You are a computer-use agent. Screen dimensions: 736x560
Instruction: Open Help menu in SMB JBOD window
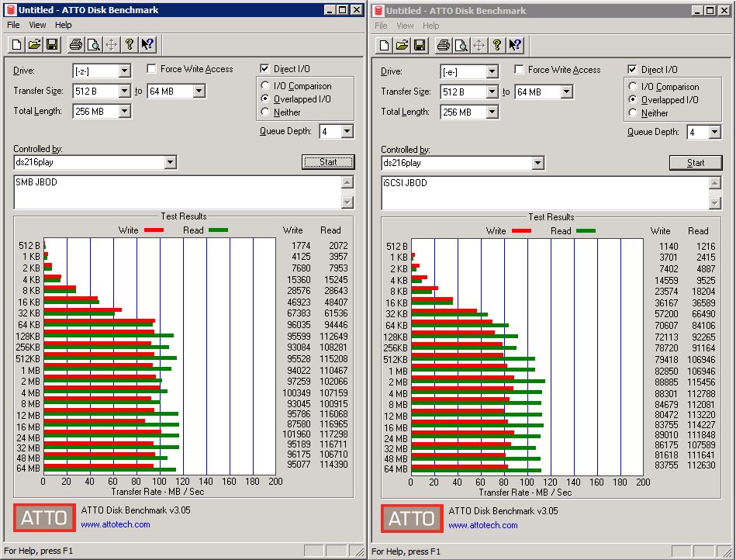[64, 25]
